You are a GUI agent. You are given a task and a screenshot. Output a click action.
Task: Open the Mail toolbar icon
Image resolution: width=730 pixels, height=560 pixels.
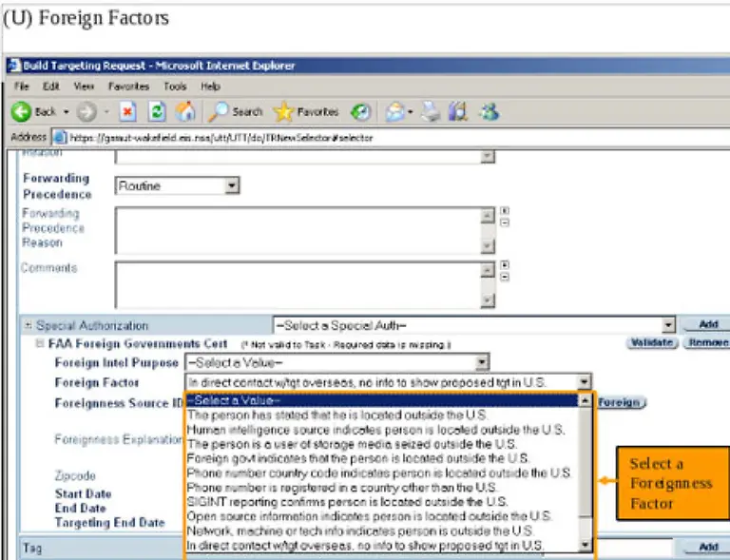(394, 111)
